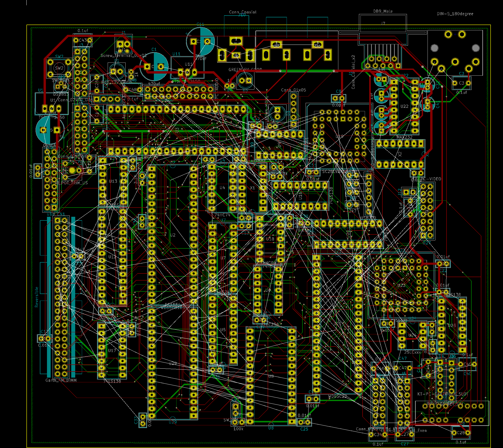Screen dimensions: 503x448
Task: Select the SW2 push button footprint
Action: (x=59, y=68)
